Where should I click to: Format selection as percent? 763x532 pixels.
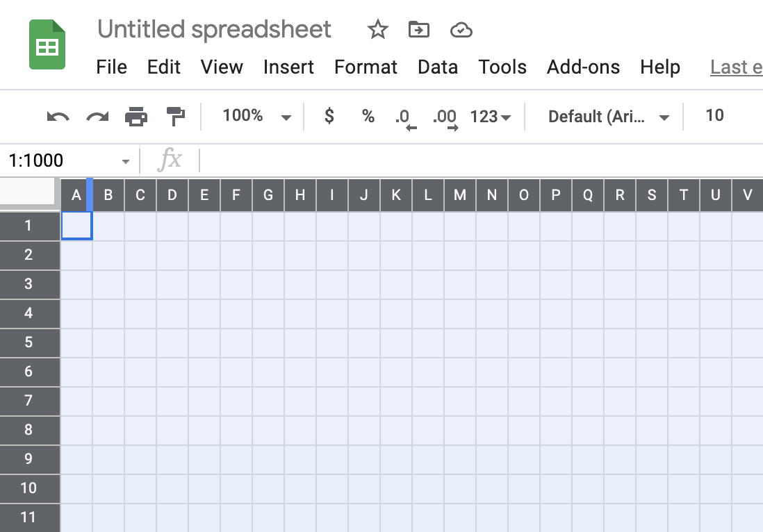click(368, 116)
